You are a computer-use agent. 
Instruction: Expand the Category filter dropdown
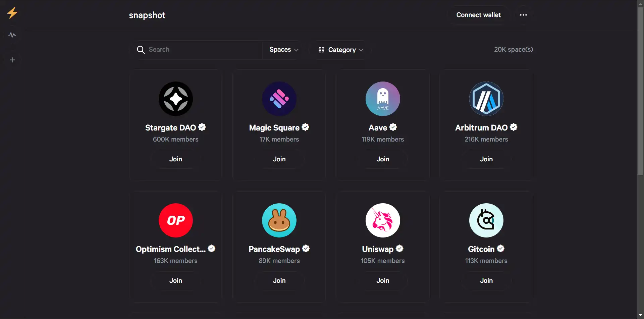click(x=341, y=50)
